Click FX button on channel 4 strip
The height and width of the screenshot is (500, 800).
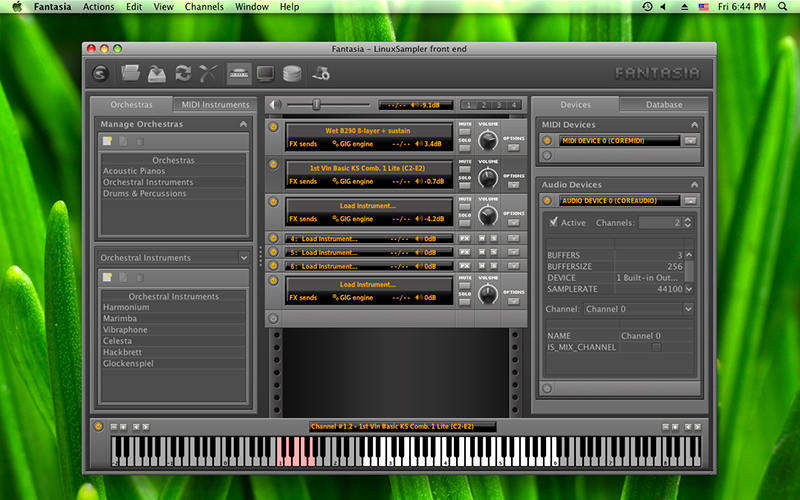tap(464, 238)
